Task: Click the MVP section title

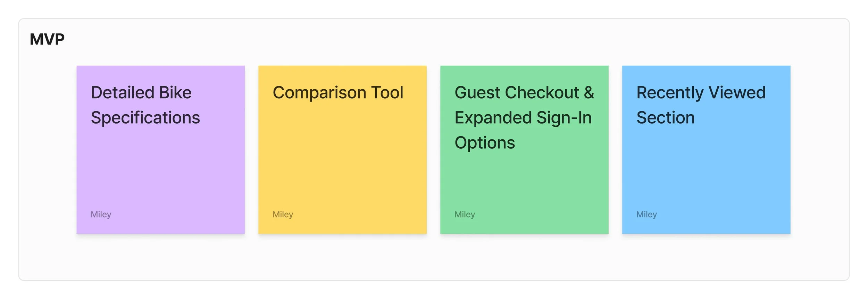Action: 47,39
